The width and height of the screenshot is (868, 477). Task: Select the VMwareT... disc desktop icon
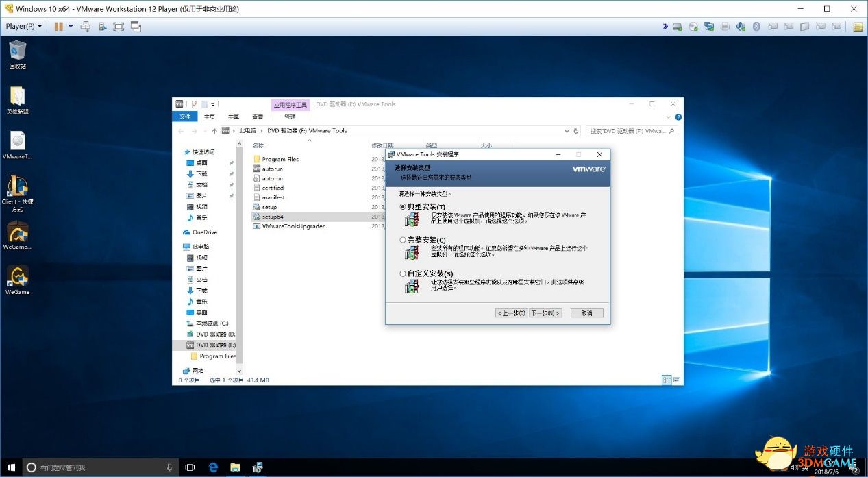click(18, 145)
